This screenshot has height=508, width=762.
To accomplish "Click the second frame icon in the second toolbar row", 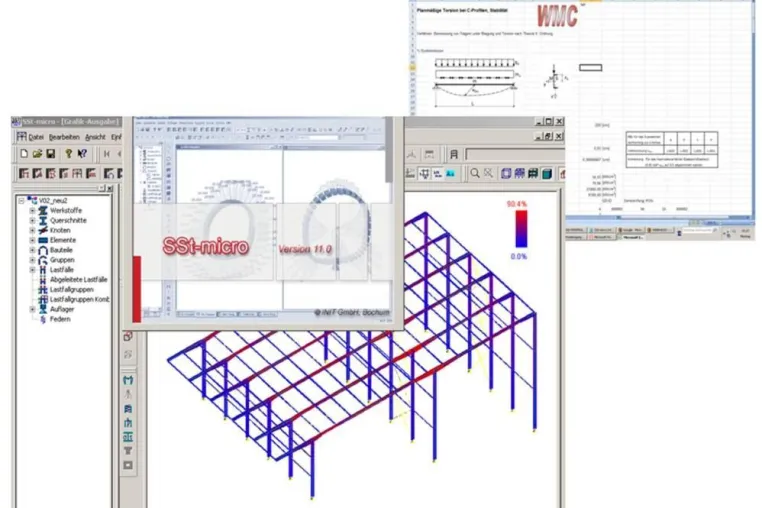I will (x=37, y=173).
